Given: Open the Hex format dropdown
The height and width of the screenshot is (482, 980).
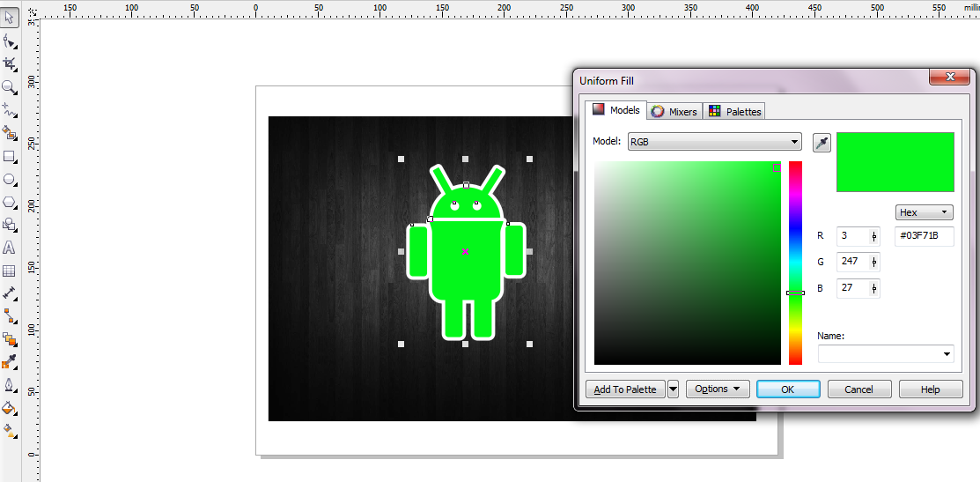Looking at the screenshot, I should pos(924,212).
